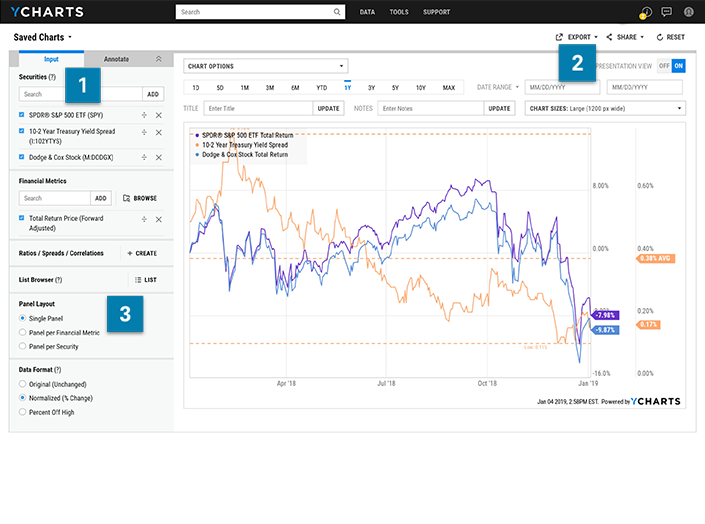Open the user profile icon
The image size is (705, 524).
pos(688,12)
